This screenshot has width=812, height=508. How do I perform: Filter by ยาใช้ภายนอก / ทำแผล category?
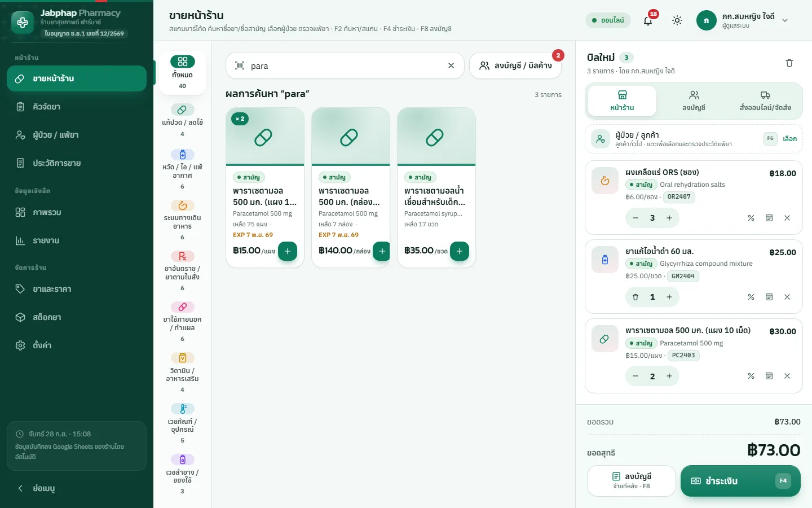tap(182, 321)
